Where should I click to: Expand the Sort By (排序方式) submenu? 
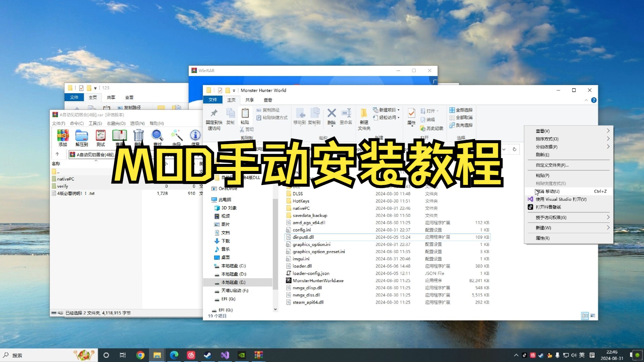(x=569, y=139)
